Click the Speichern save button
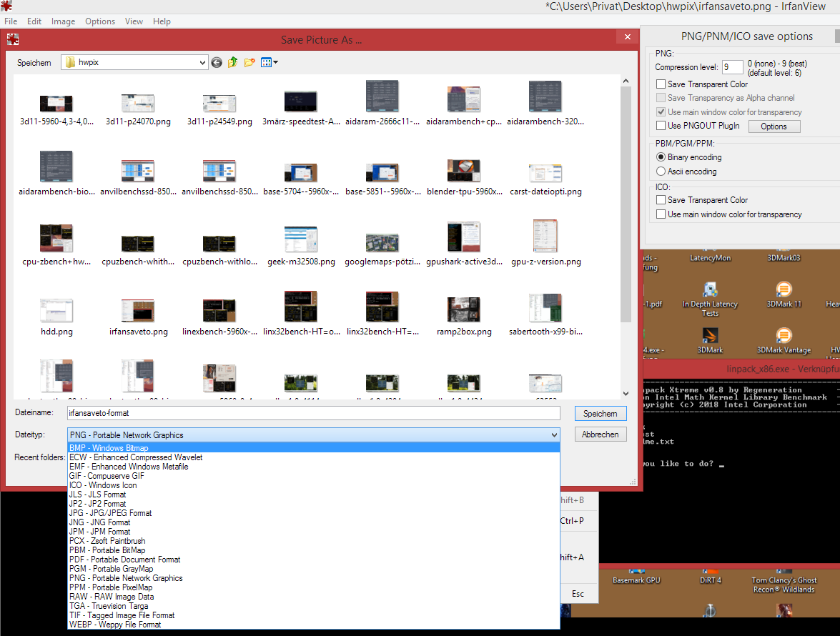 point(601,413)
